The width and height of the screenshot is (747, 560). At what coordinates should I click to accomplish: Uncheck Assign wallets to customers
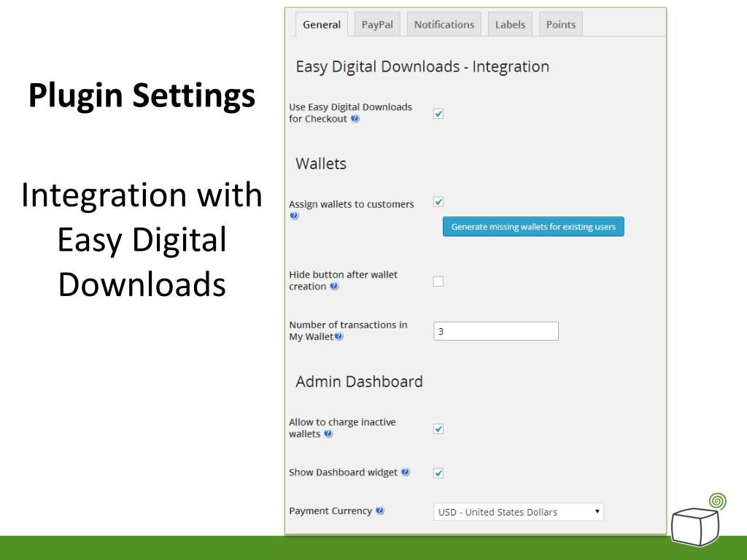(x=438, y=202)
